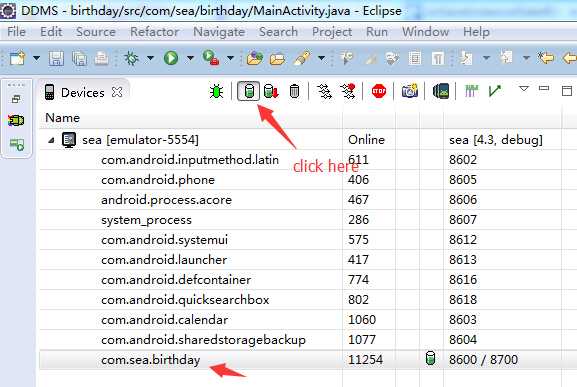Open the Window menu
The image size is (577, 387).
(425, 32)
